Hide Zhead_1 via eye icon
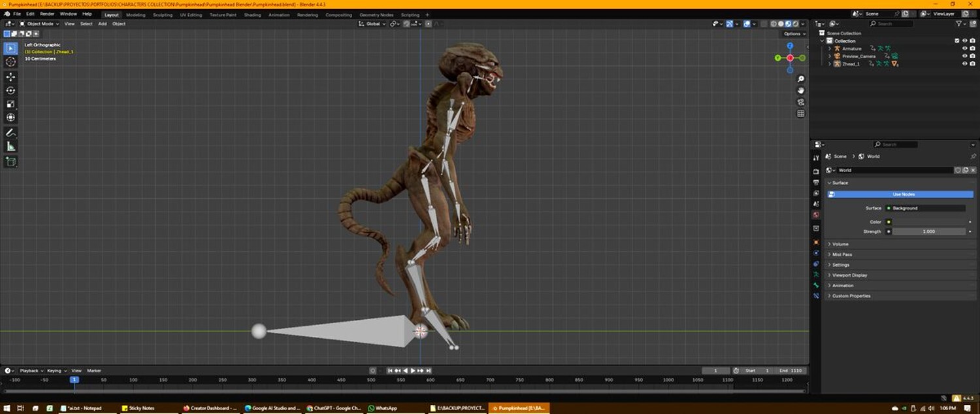Image resolution: width=980 pixels, height=414 pixels. [x=965, y=64]
